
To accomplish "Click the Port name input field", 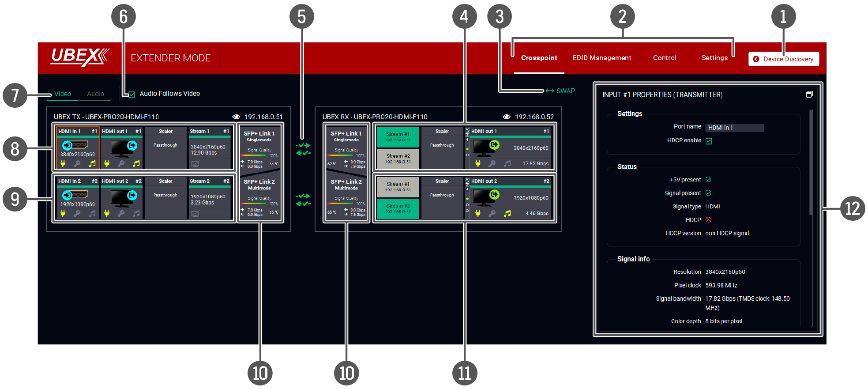I will point(734,128).
